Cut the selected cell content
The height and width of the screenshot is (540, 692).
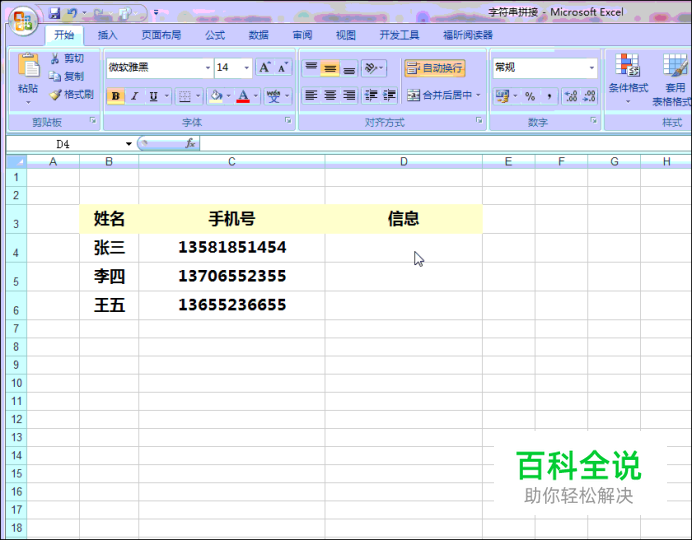(68, 59)
